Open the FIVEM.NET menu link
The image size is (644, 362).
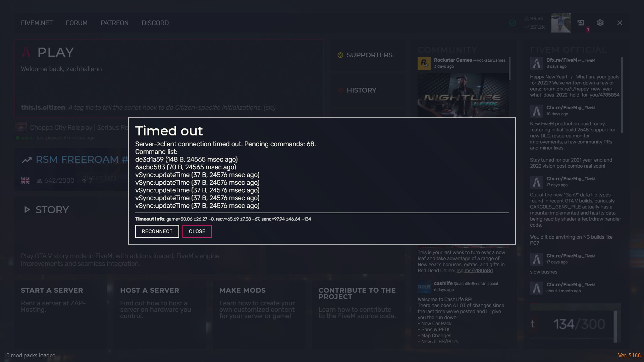(x=37, y=23)
